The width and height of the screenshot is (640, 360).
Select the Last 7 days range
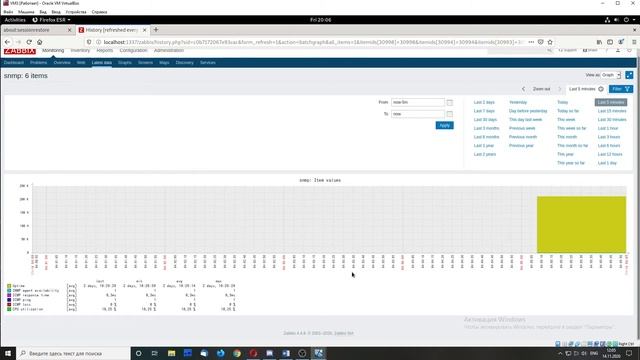point(484,111)
